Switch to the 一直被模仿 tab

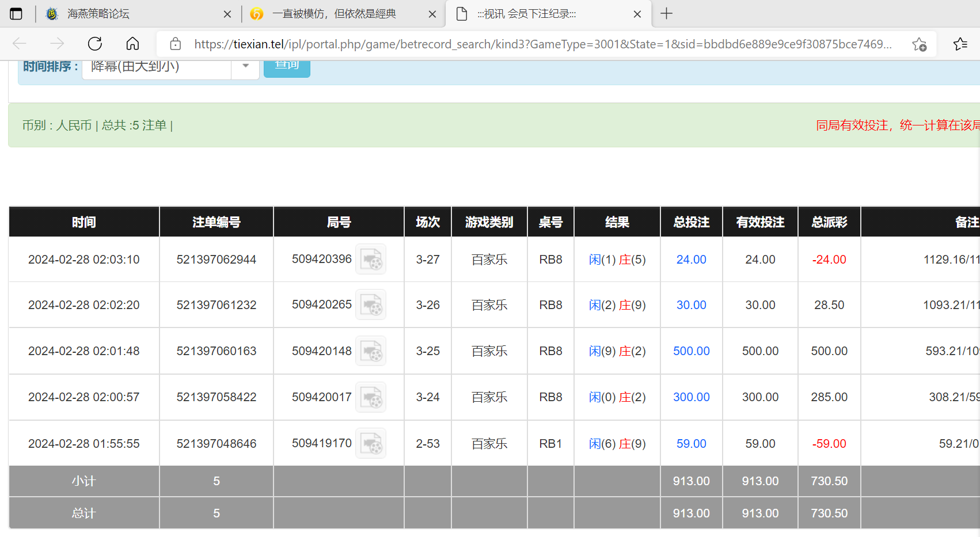tap(334, 14)
